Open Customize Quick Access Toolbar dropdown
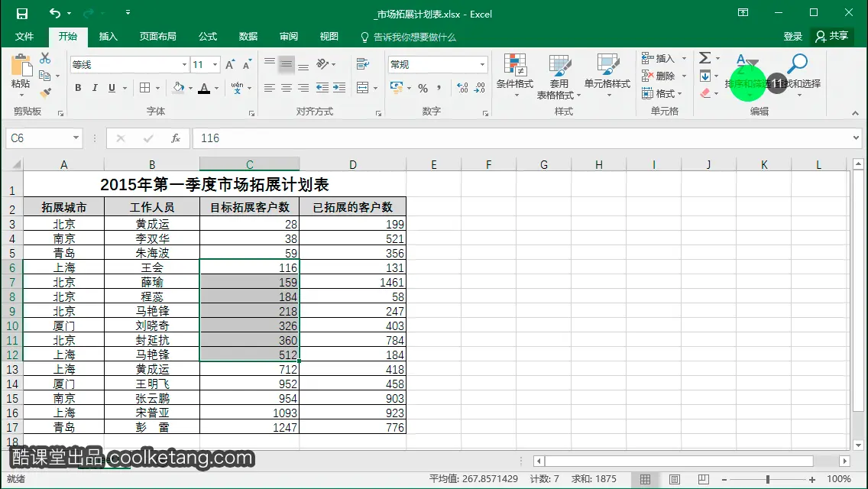 pyautogui.click(x=128, y=12)
